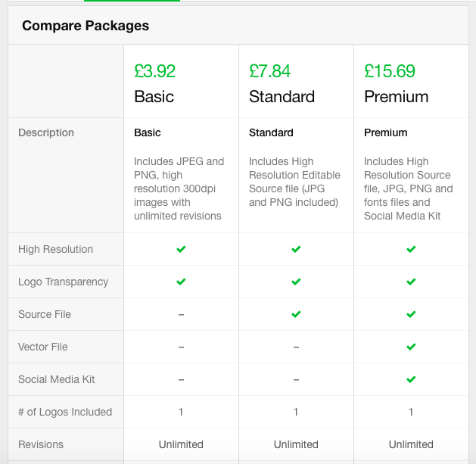Select the £7.84 Standard package price
Viewport: 476px width, 464px height.
click(x=270, y=71)
